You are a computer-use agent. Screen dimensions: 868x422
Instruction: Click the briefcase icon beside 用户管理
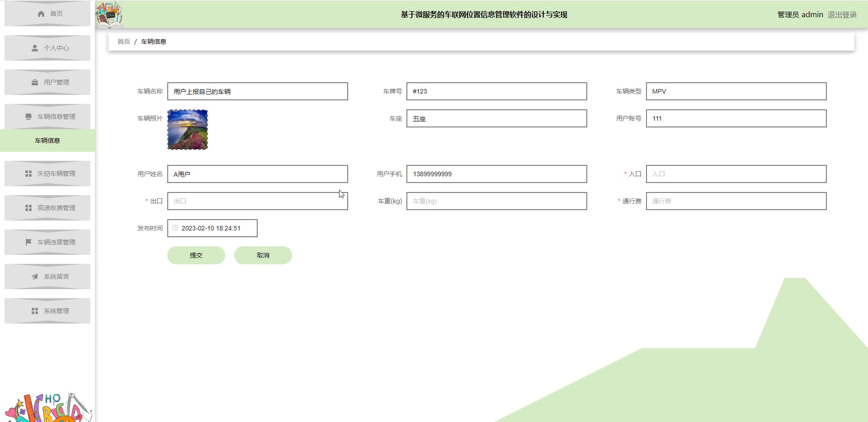[35, 82]
